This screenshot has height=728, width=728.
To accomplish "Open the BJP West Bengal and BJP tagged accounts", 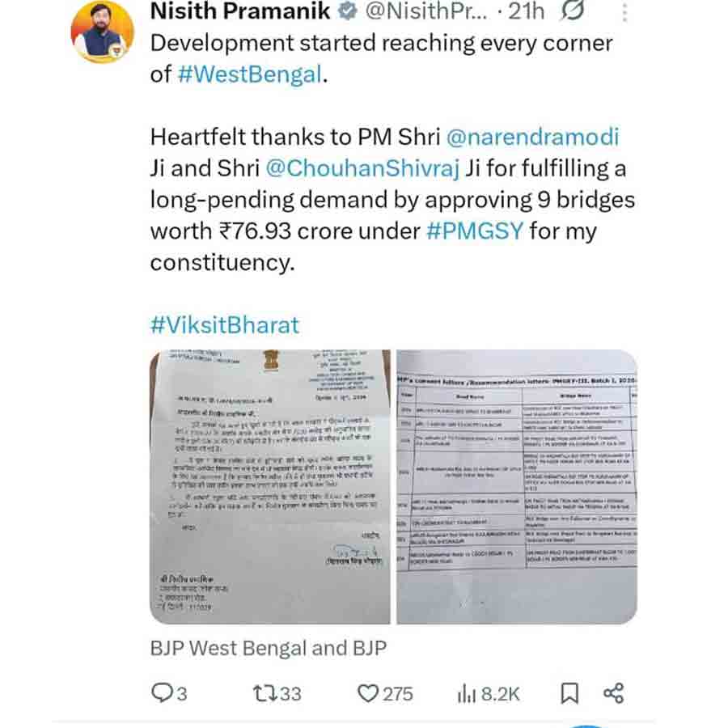I will click(x=269, y=648).
